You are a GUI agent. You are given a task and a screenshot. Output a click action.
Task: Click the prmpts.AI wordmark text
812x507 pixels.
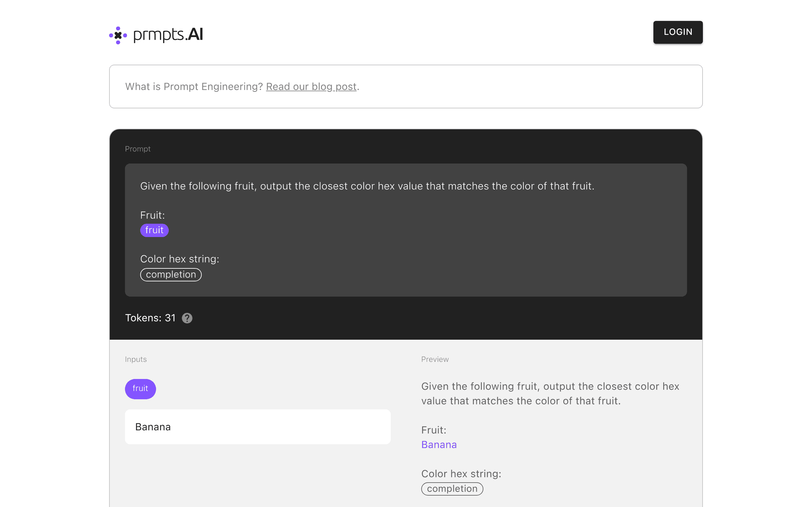click(x=168, y=35)
